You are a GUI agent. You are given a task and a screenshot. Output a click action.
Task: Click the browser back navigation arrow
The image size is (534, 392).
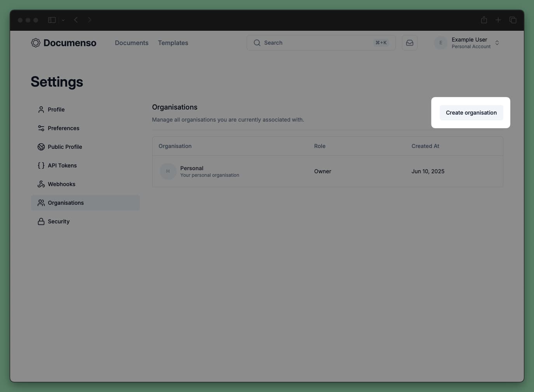pos(76,19)
